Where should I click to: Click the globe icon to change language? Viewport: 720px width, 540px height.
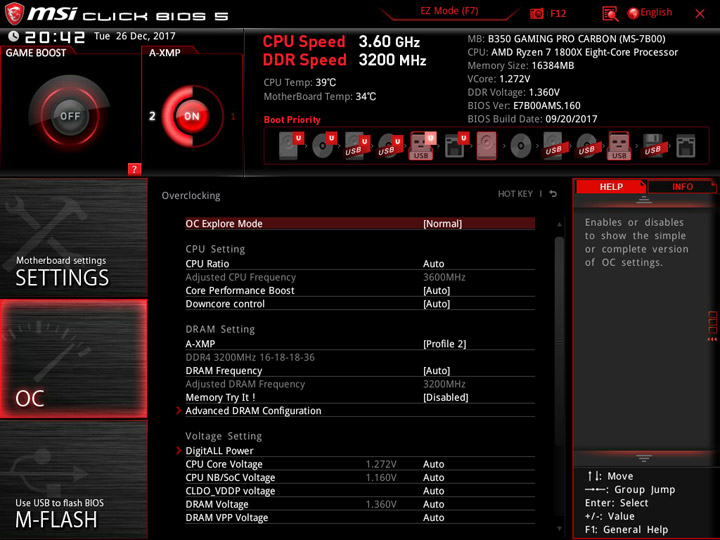(633, 13)
